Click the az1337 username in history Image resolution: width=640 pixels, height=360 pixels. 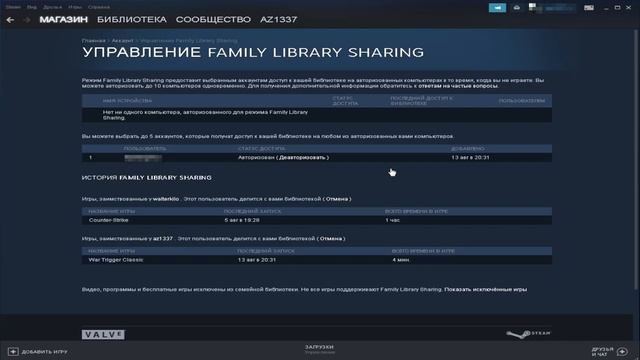pos(163,238)
